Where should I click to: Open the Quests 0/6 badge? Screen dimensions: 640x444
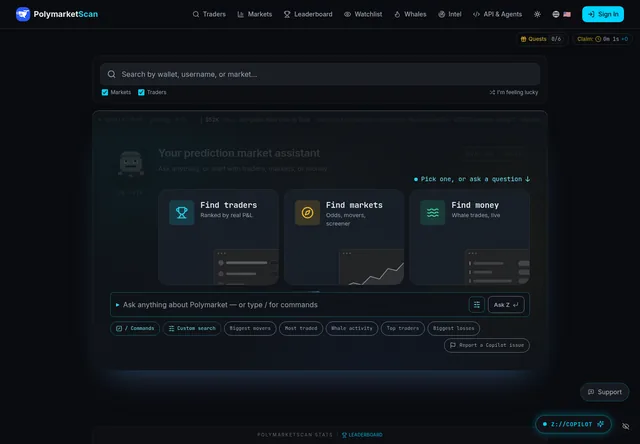click(x=541, y=39)
